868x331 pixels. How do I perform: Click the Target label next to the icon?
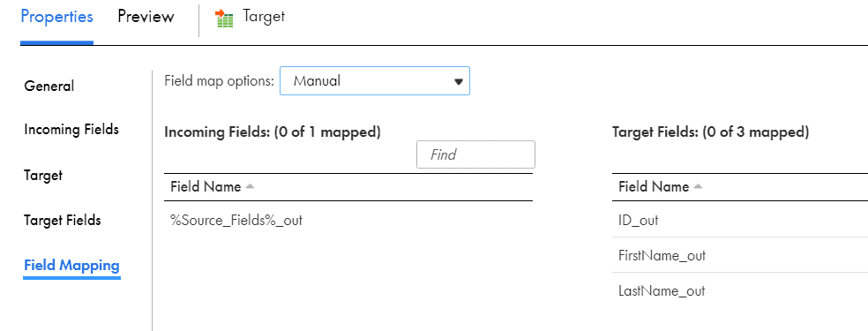(264, 17)
